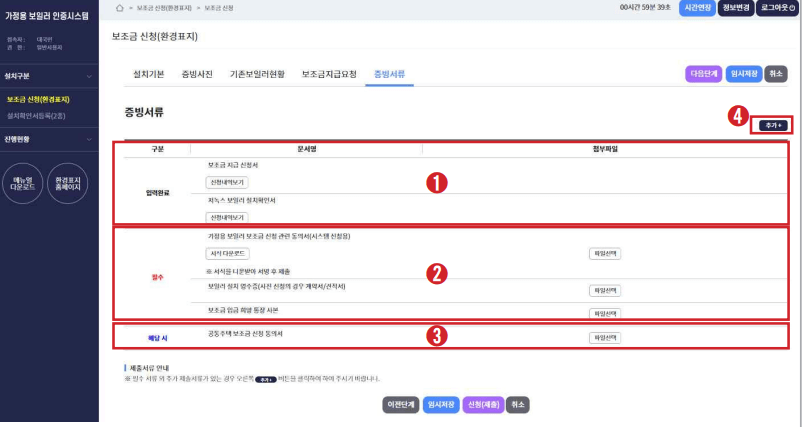Image resolution: width=802 pixels, height=427 pixels.
Task: Open the 보조금지급요청 tab
Action: 329,74
